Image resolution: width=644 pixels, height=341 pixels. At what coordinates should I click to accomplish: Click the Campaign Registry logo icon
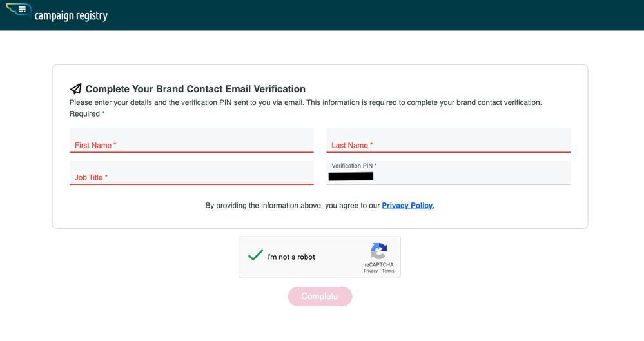pos(19,10)
